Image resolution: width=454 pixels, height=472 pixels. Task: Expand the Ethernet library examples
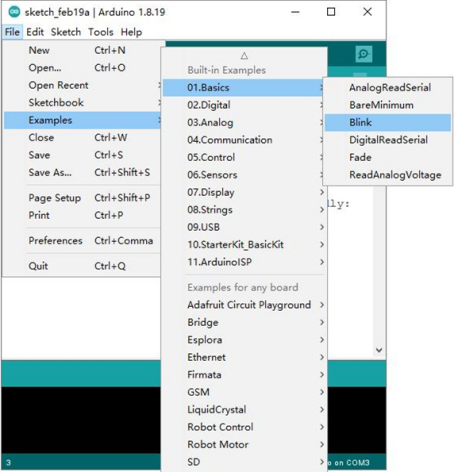244,357
